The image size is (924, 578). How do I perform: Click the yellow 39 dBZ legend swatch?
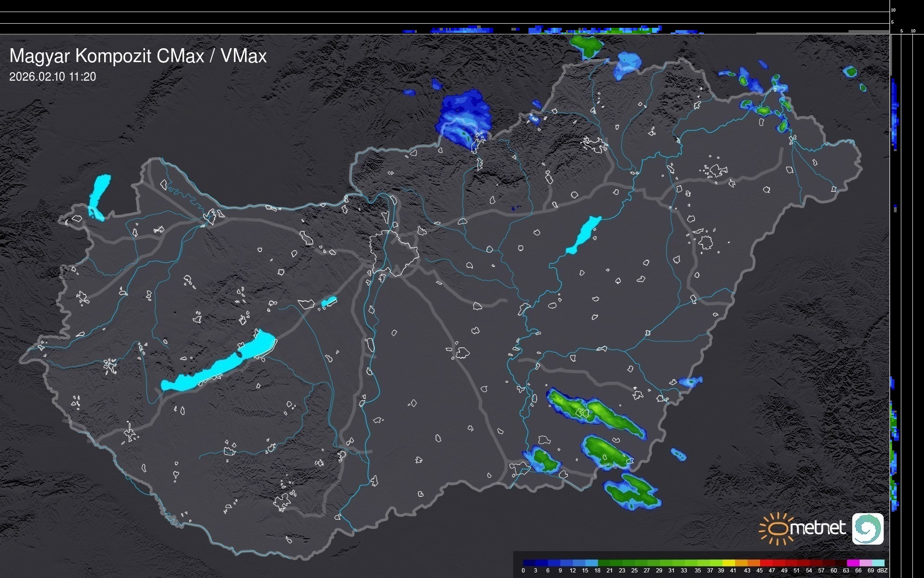click(729, 563)
